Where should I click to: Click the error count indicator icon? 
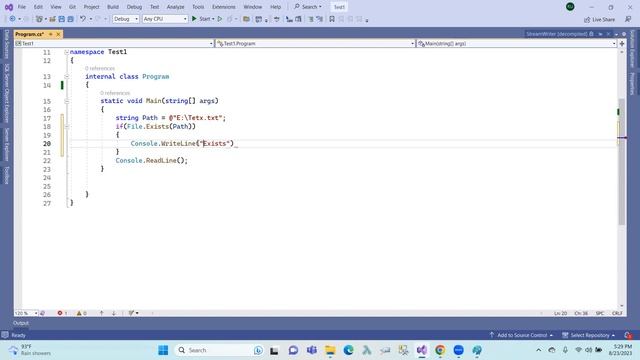click(x=60, y=313)
